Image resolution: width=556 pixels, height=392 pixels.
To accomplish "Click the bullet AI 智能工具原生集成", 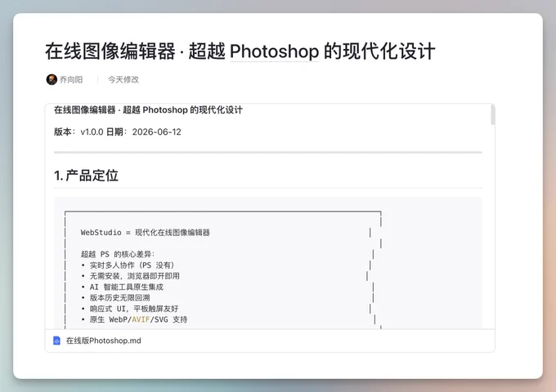I will coord(123,287).
